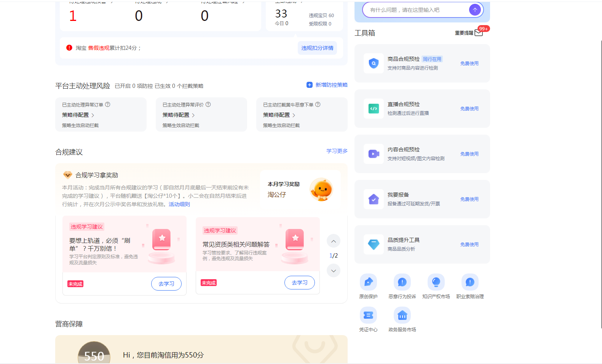Click the number "33"
Image resolution: width=602 pixels, height=364 pixels.
click(x=281, y=14)
